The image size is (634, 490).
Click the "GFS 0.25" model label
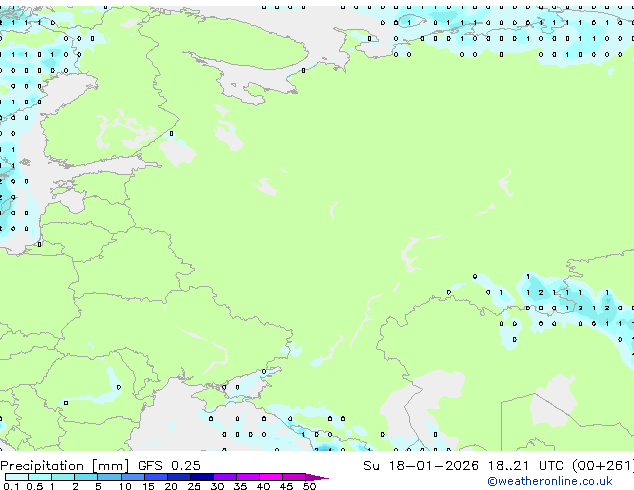(x=169, y=466)
